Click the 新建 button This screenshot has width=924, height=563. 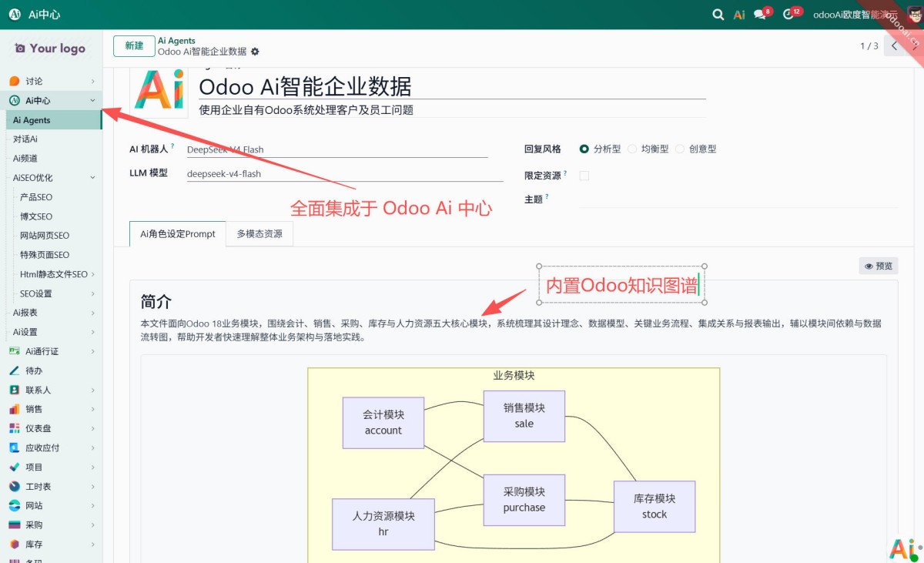click(134, 46)
